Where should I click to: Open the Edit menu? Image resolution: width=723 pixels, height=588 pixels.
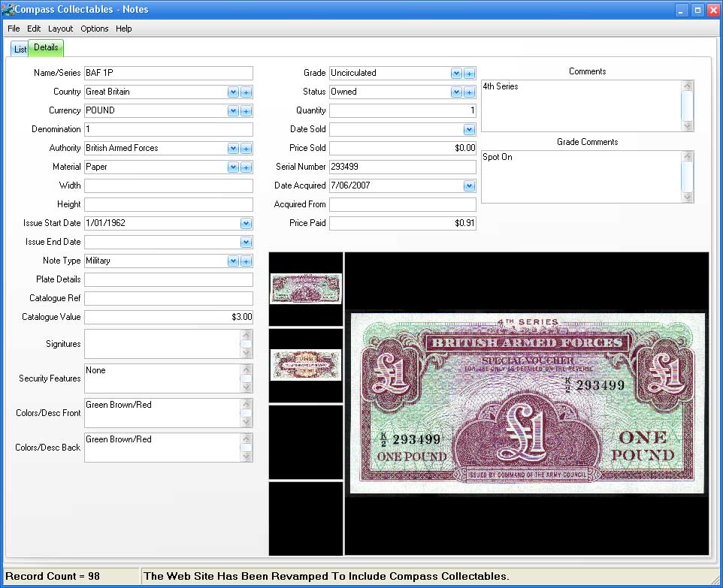click(34, 29)
